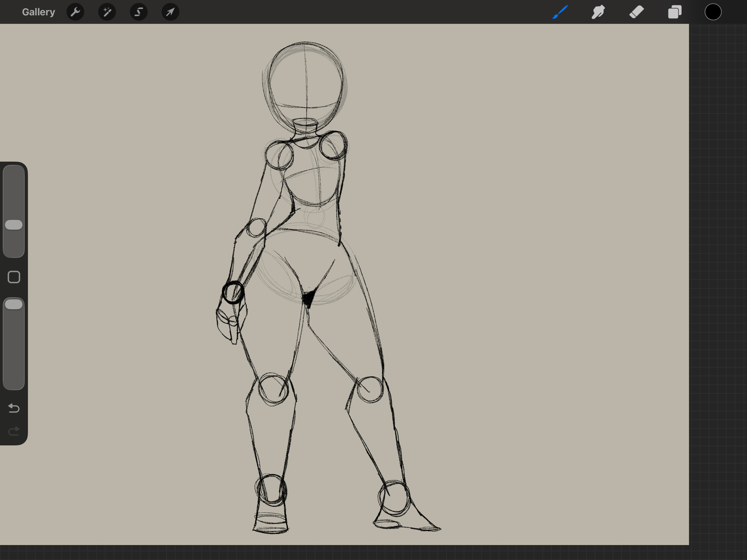Tap the bold wrist circle on the sketch
This screenshot has width=747, height=560.
click(x=233, y=292)
